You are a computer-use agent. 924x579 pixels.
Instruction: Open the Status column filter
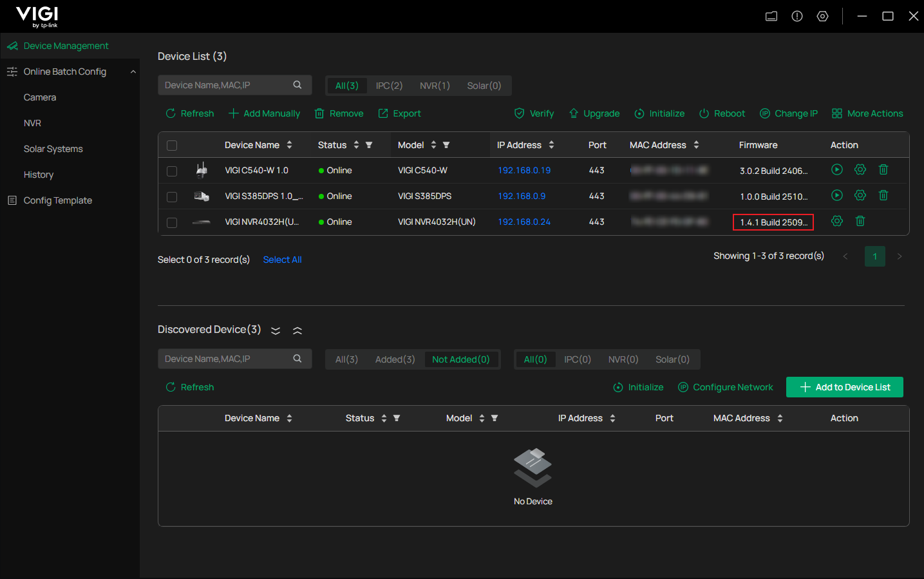click(x=369, y=145)
